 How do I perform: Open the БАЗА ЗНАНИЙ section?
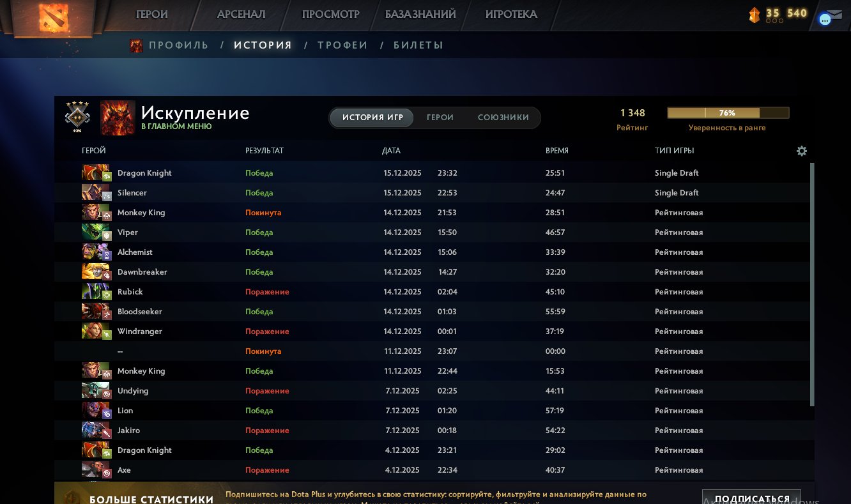420,13
